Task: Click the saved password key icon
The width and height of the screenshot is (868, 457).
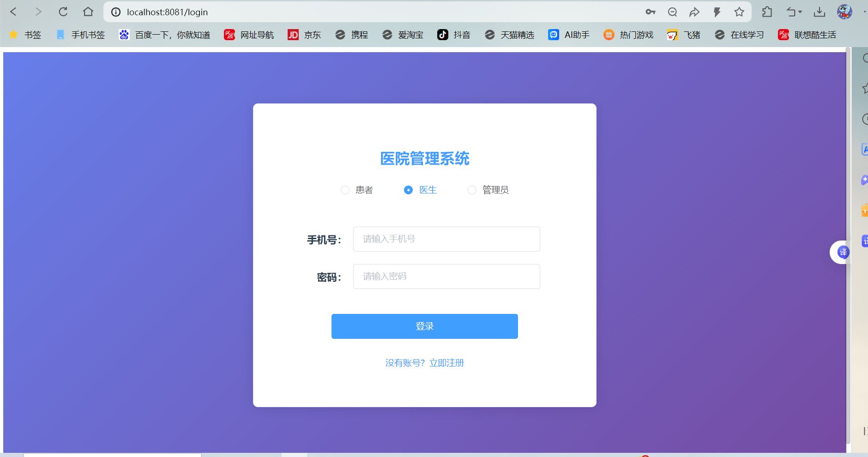Action: pos(651,12)
